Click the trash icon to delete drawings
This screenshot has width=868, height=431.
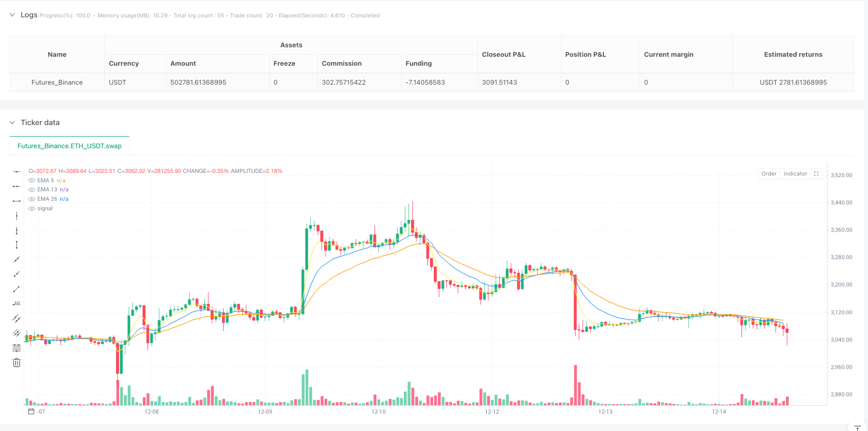point(17,363)
